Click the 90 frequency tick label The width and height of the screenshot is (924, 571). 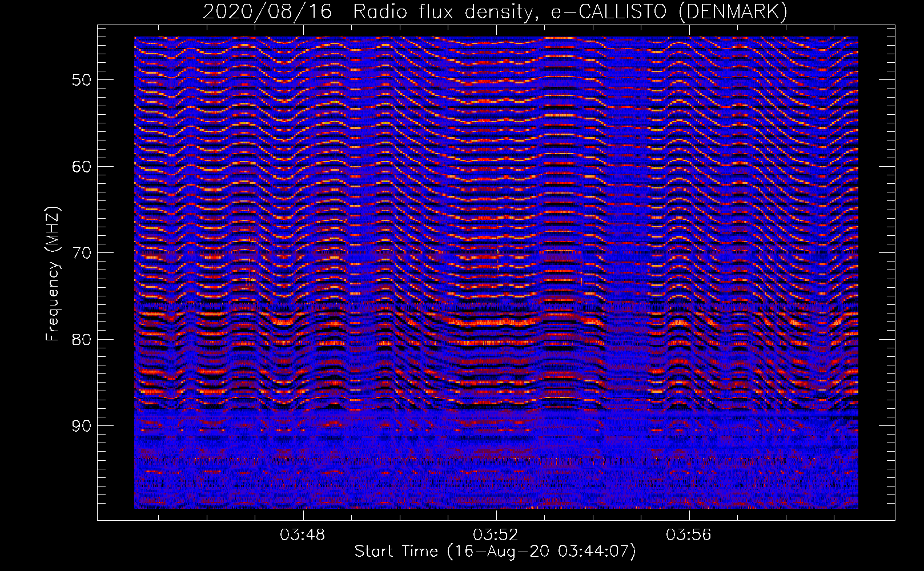click(82, 426)
